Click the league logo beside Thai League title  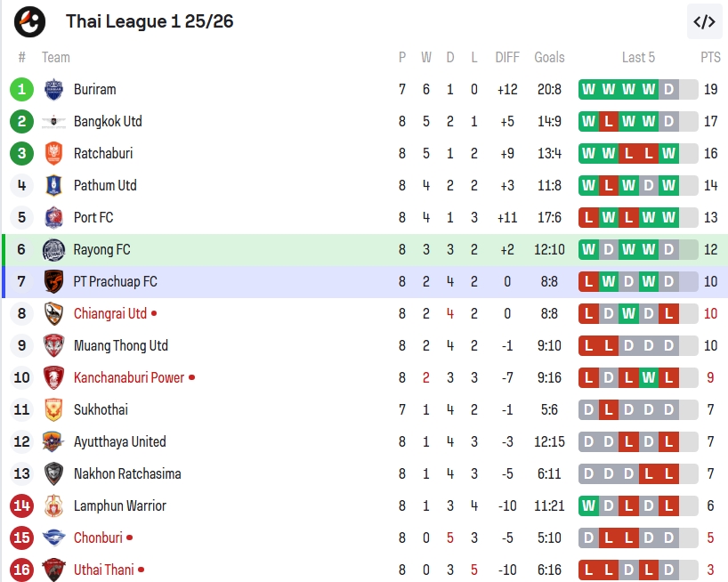click(x=29, y=21)
